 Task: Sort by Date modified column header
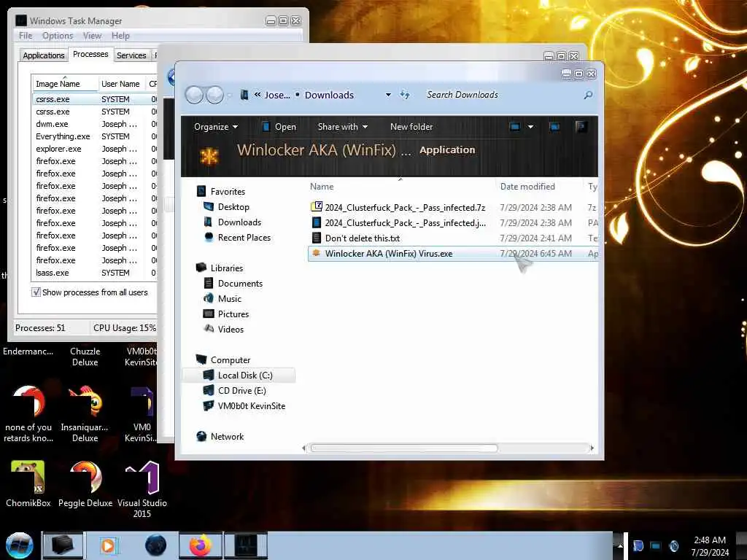point(538,187)
